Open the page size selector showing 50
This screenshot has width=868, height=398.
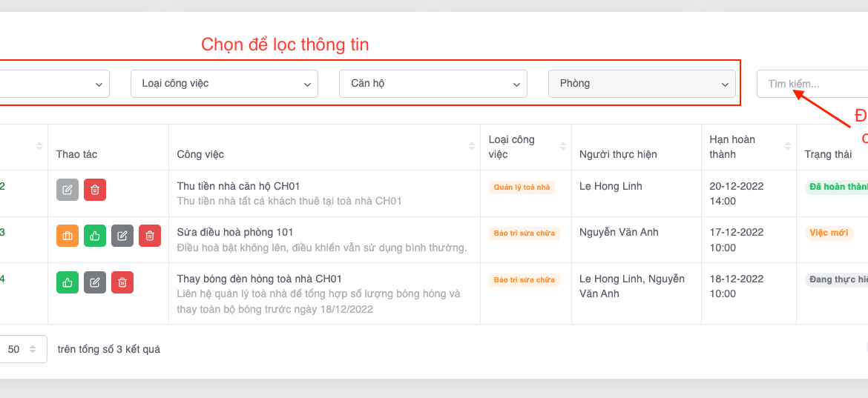tap(22, 349)
